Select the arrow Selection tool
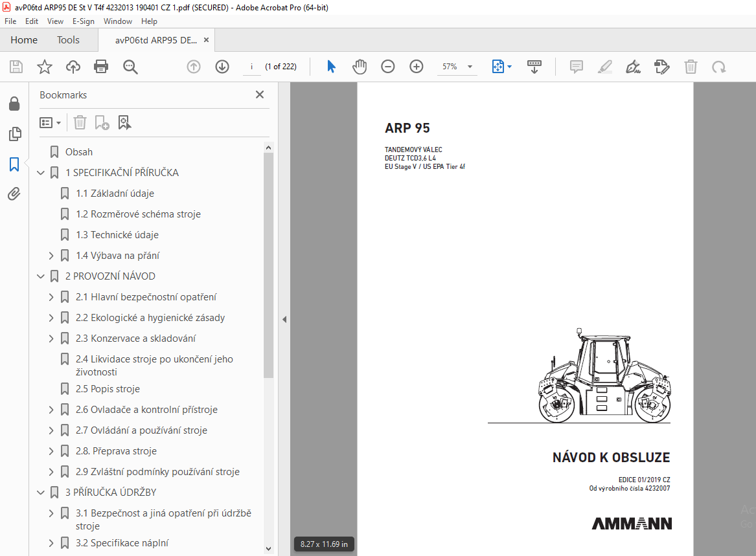Viewport: 756px width, 556px height. click(x=331, y=67)
